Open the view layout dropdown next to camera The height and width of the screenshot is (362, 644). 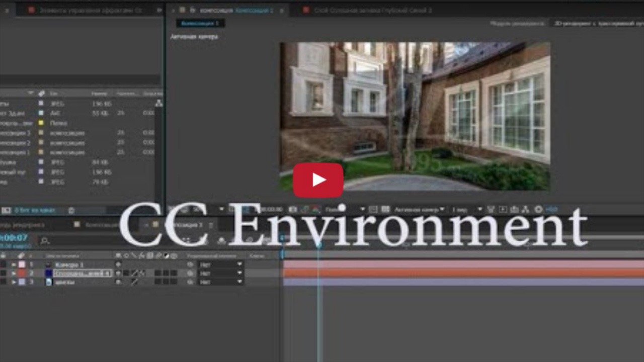tap(466, 209)
